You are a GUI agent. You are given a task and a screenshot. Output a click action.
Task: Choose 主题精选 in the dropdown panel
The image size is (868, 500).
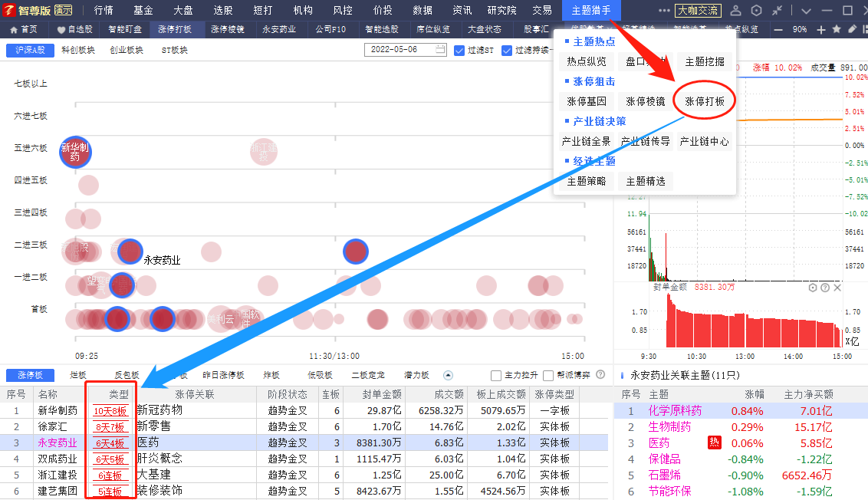(x=646, y=181)
